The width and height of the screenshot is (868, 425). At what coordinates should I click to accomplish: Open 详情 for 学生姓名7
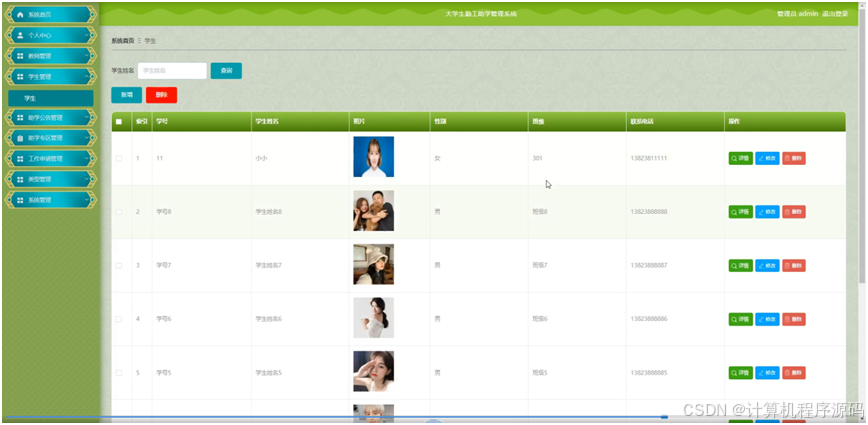(740, 266)
